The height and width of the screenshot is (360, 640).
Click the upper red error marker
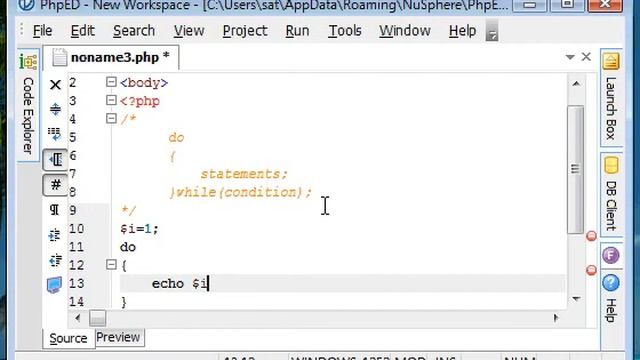[591, 236]
